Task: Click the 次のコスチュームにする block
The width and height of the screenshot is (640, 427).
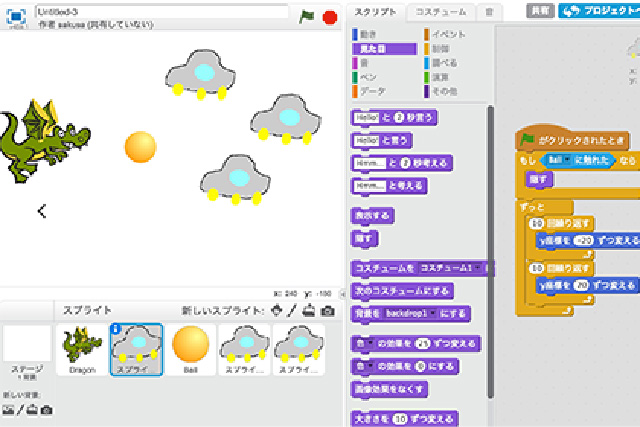Action: point(402,291)
